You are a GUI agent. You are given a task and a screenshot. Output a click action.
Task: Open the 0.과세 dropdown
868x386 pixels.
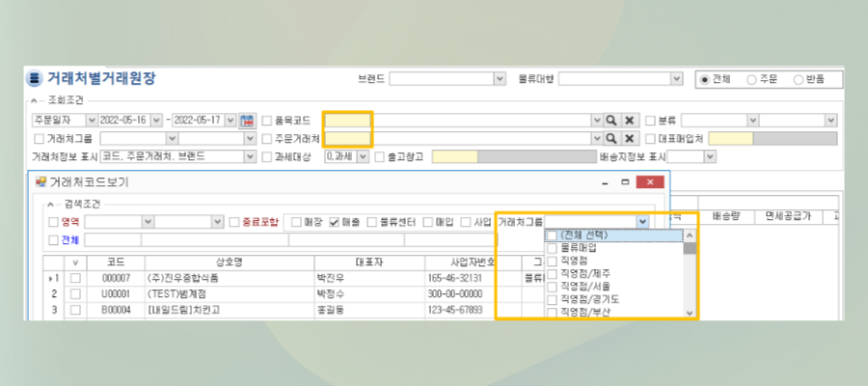[x=363, y=156]
